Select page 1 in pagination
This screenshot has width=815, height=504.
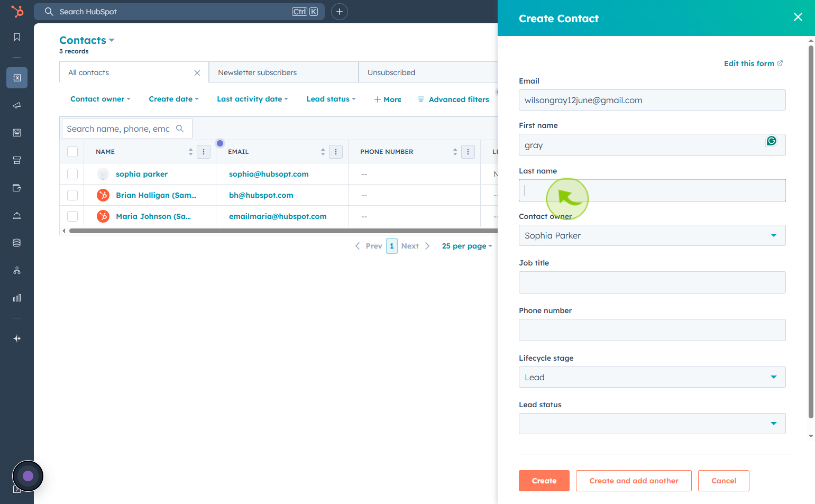tap(392, 246)
